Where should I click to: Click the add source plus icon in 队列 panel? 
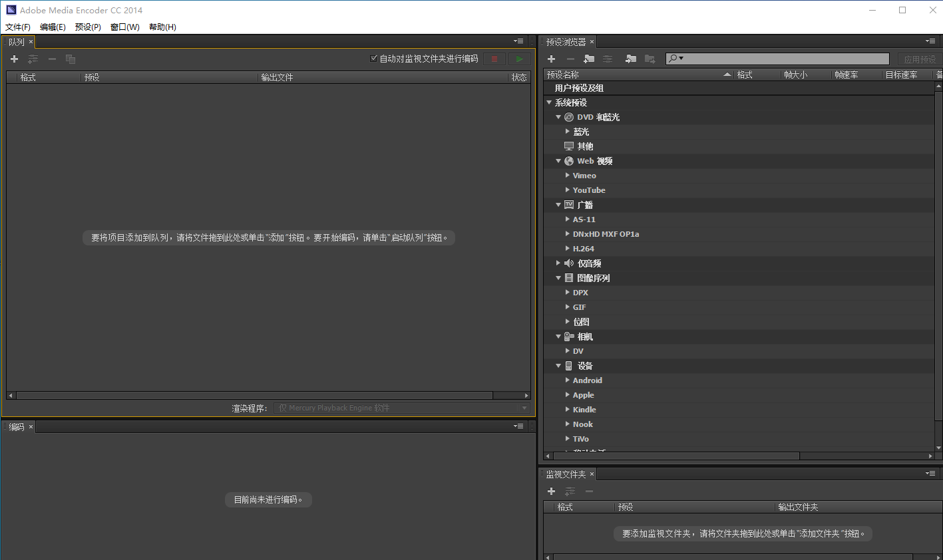[x=14, y=59]
